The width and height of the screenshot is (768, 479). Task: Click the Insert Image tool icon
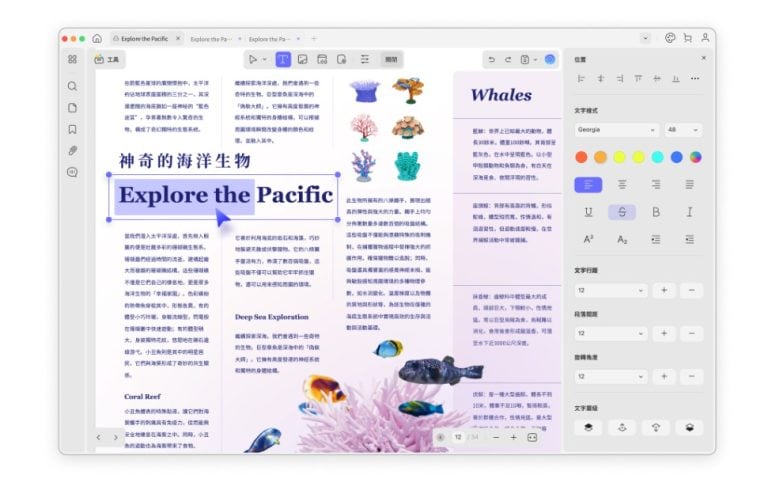coord(302,60)
